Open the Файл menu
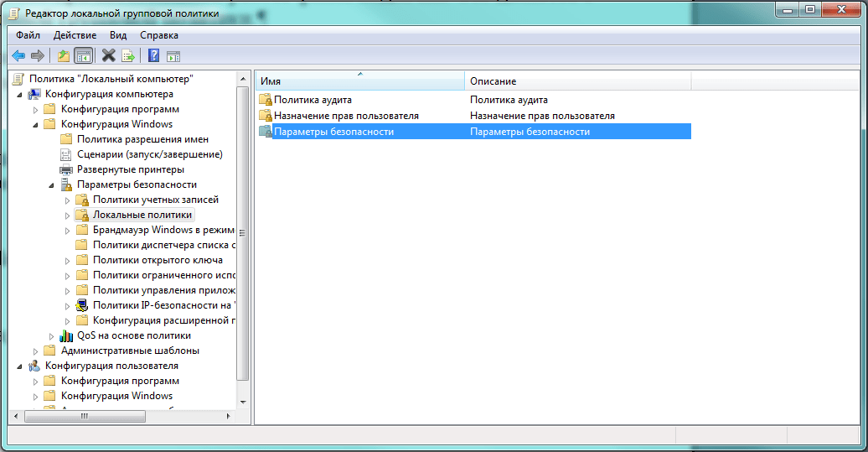Image resolution: width=868 pixels, height=452 pixels. (28, 35)
